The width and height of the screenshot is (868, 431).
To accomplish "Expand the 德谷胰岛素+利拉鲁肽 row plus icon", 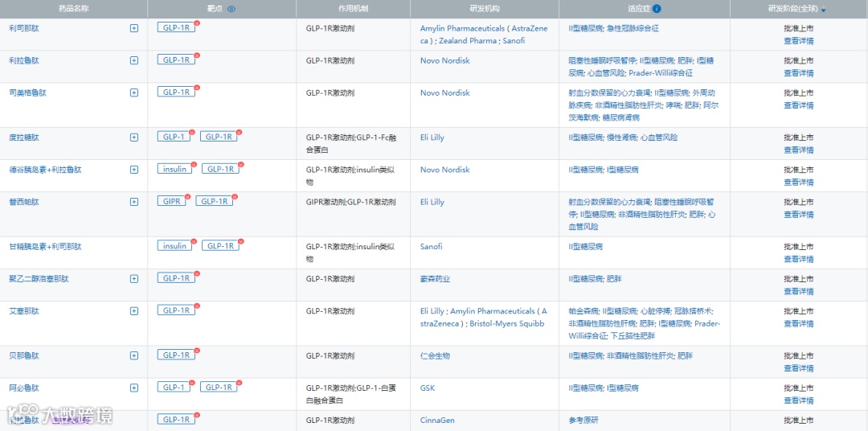I will pyautogui.click(x=134, y=170).
